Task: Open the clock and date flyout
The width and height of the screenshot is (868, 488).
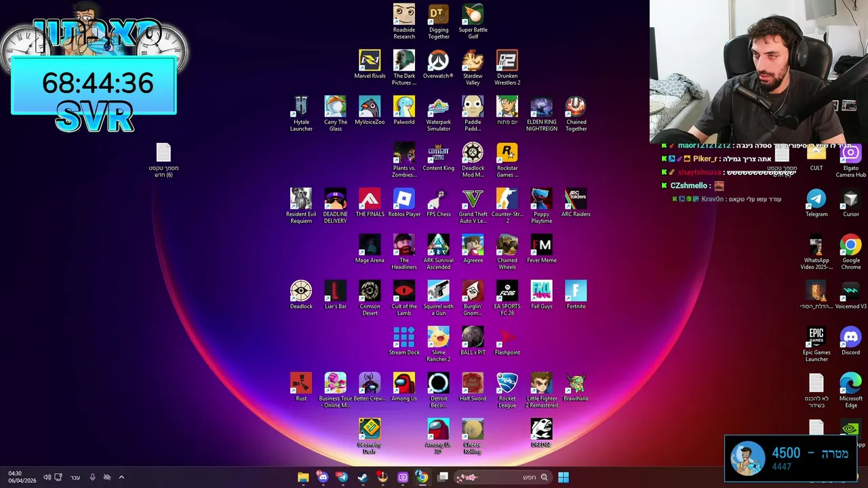Action: tap(22, 477)
